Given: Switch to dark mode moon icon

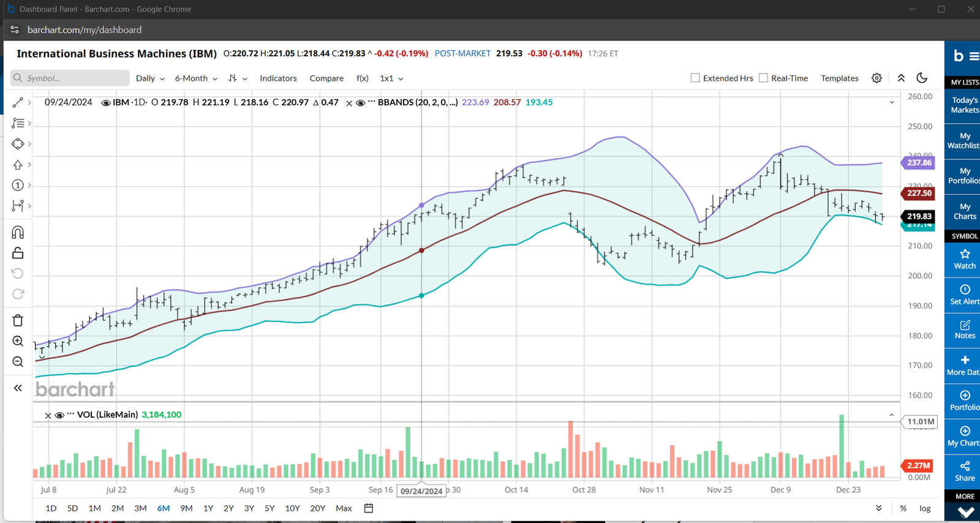Looking at the screenshot, I should point(922,78).
